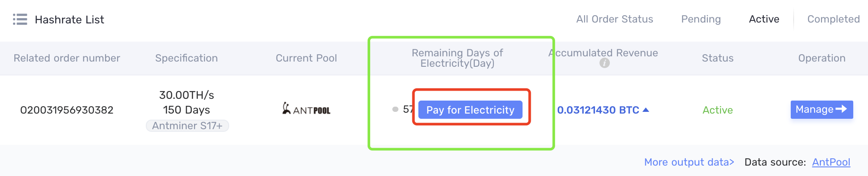The height and width of the screenshot is (176, 868).
Task: Click the Hashrate List menu icon
Action: point(20,20)
